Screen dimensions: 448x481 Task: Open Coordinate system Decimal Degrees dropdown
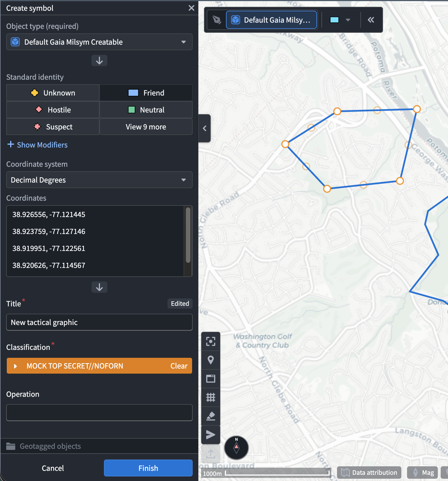click(99, 180)
